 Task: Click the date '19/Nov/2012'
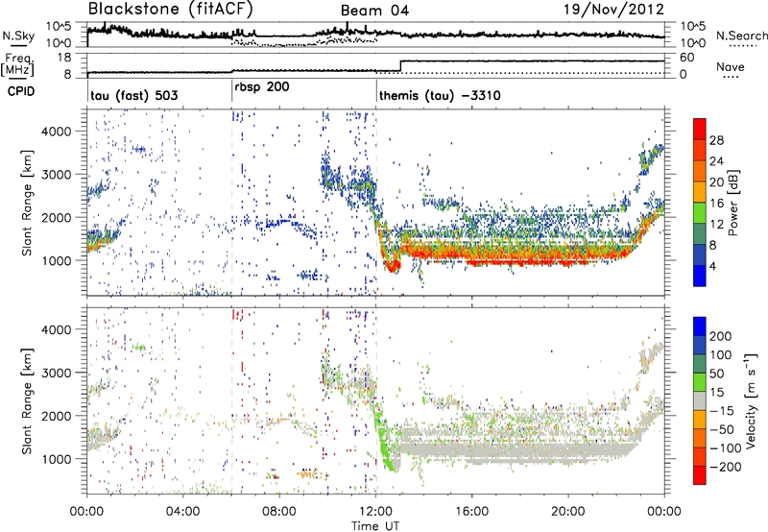613,9
